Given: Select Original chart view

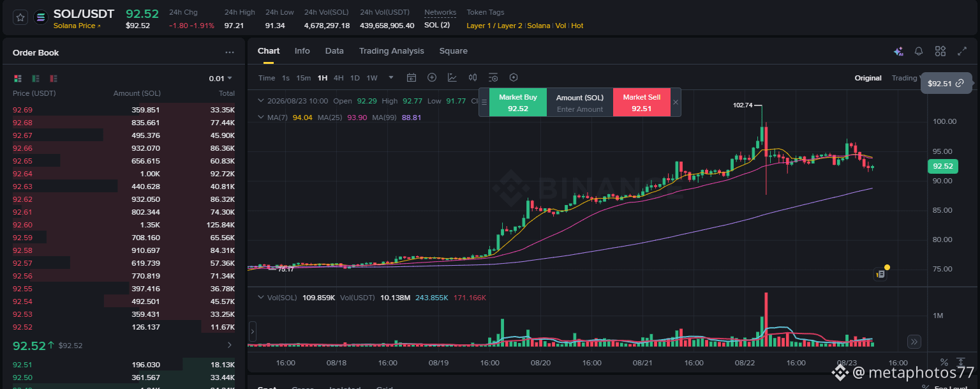Looking at the screenshot, I should coord(868,78).
